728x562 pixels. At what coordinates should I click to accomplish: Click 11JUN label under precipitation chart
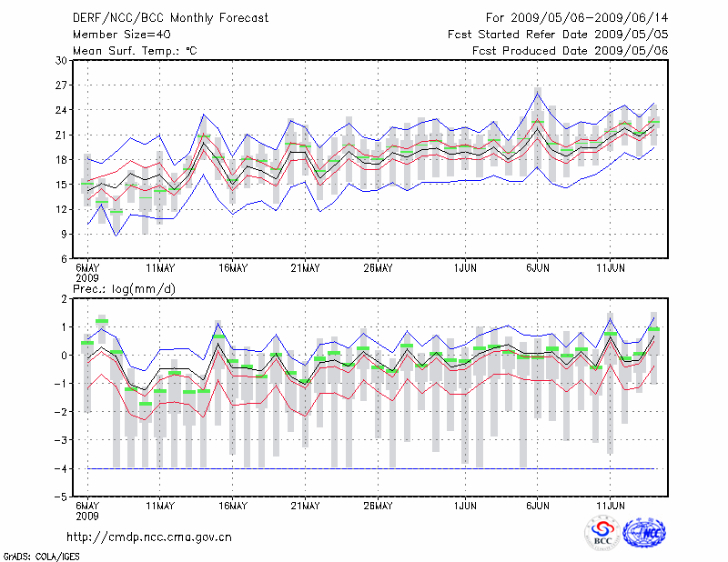610,506
